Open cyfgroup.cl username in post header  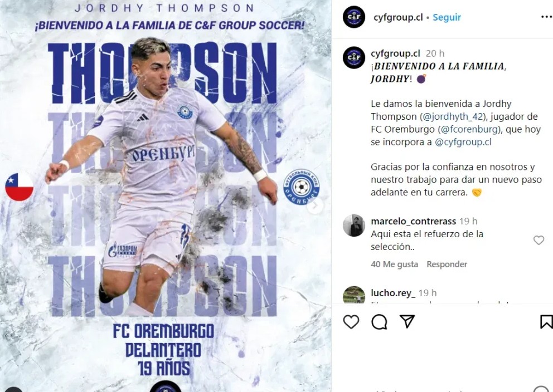coord(398,17)
